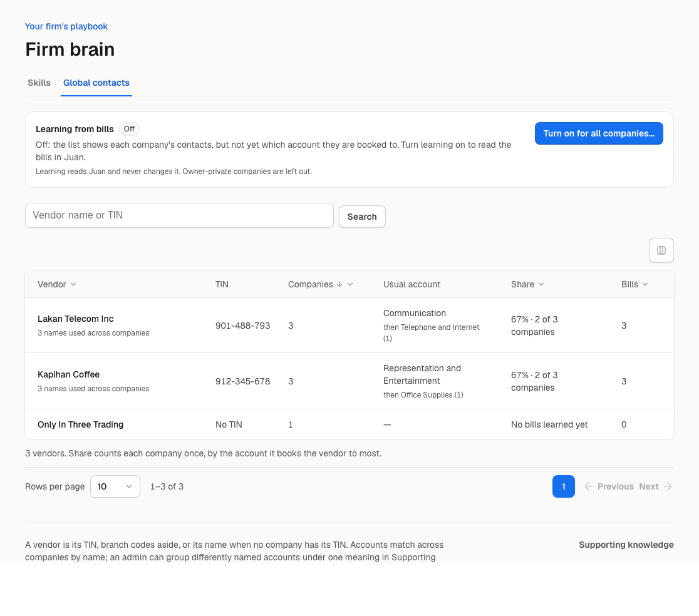Click then Telephone and Internet (1)
This screenshot has height=616, width=699.
[x=431, y=332]
